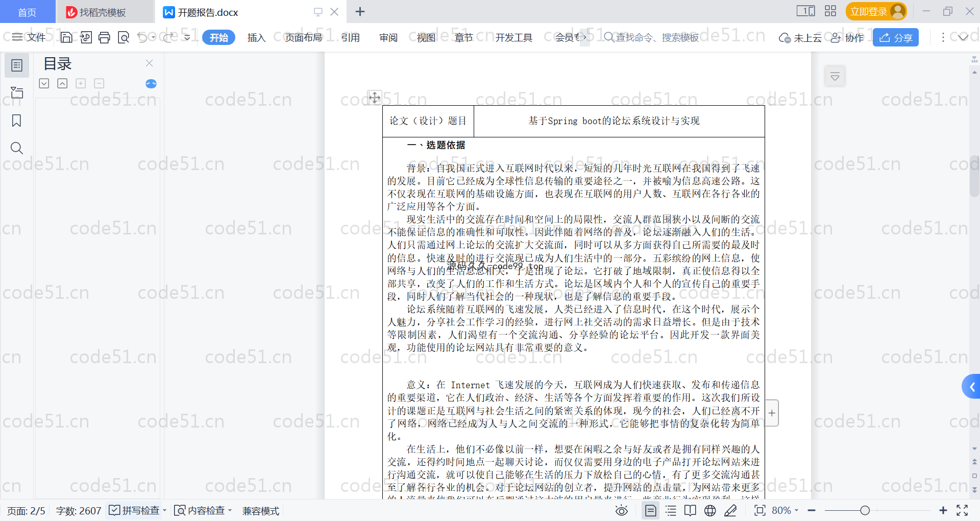Open Print Preview icon
Image resolution: width=980 pixels, height=521 pixels.
coord(124,37)
